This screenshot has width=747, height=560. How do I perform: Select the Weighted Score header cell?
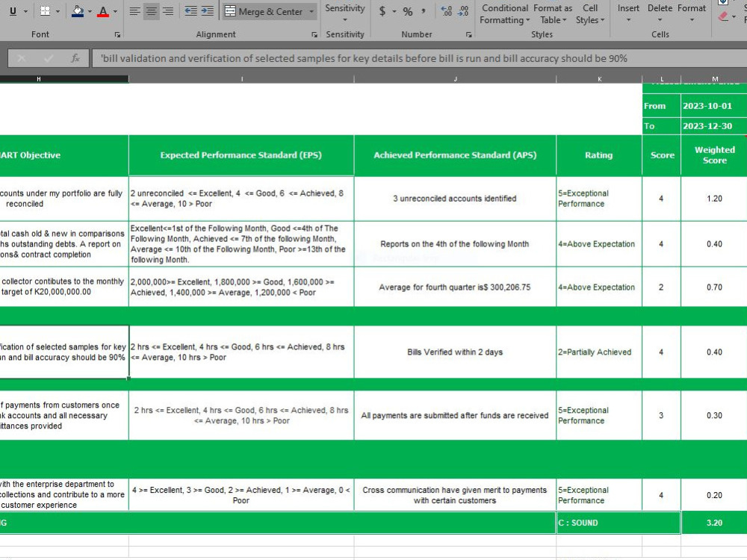714,155
